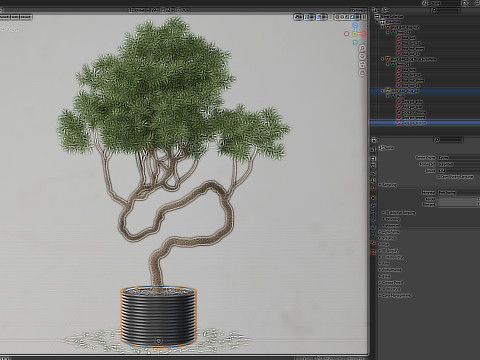
Task: Open the viewport shading options dropdown
Action: pos(357,17)
